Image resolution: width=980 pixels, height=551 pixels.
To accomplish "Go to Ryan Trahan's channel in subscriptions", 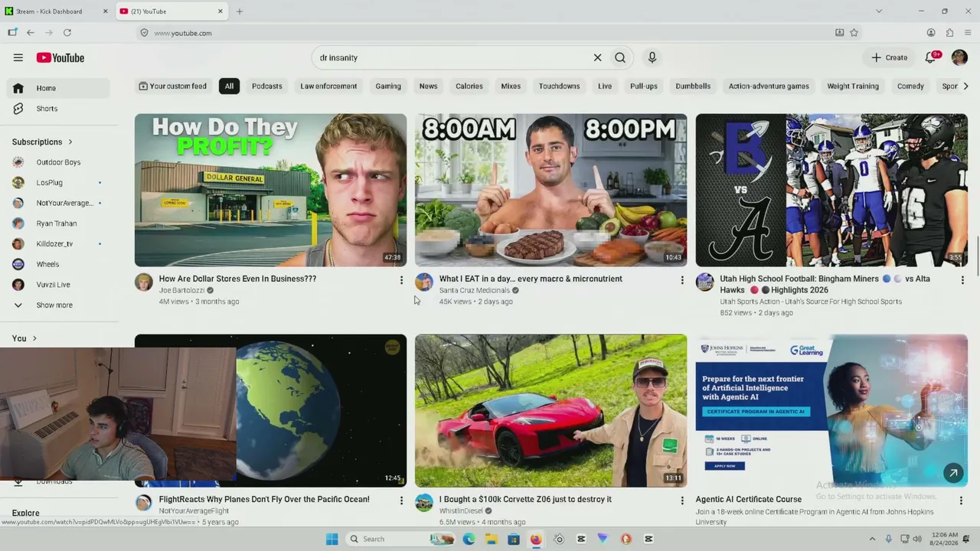I will (58, 223).
